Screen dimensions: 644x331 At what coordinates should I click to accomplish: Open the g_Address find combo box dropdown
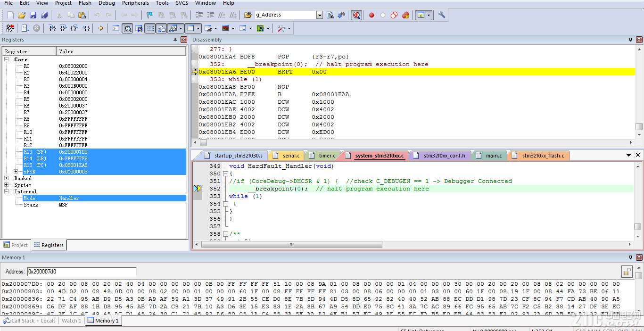[320, 15]
